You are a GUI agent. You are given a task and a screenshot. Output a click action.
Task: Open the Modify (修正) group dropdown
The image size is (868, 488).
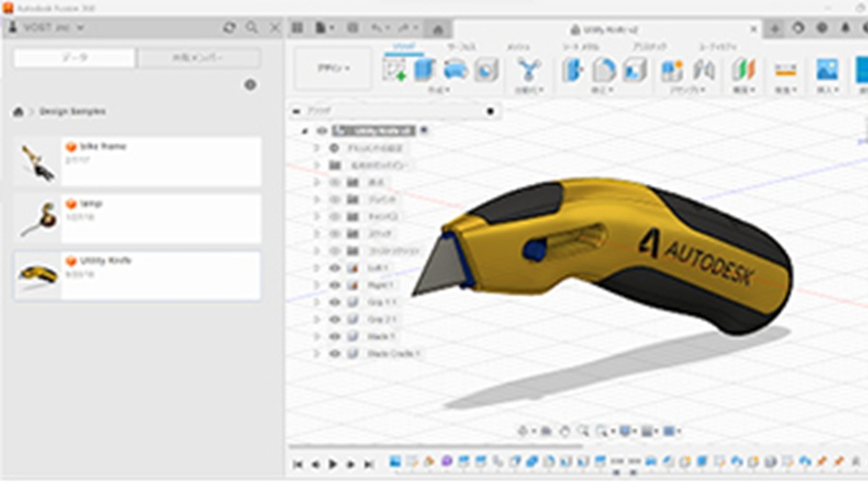pos(602,90)
